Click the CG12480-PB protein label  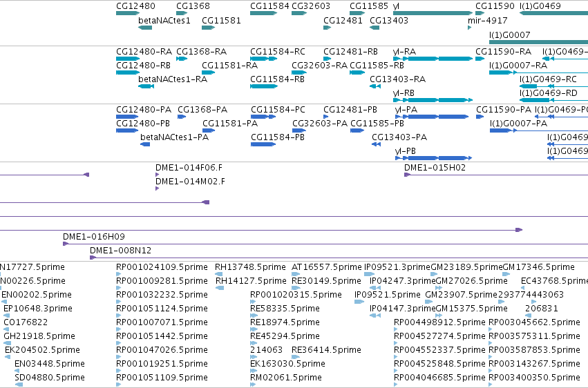tap(143, 123)
